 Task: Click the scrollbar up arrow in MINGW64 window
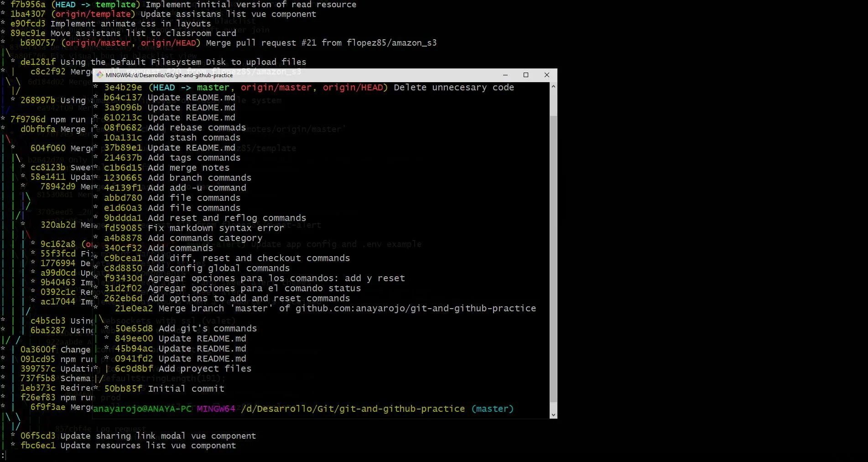coord(553,86)
